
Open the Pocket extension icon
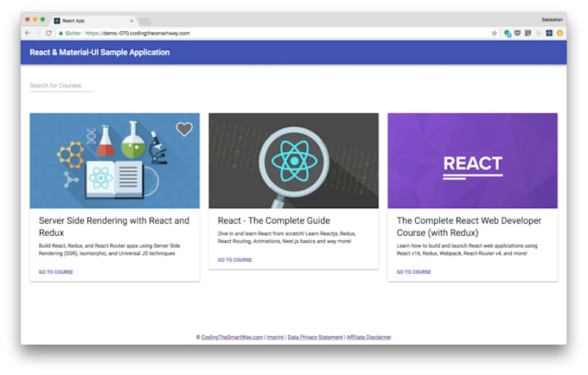click(x=517, y=33)
